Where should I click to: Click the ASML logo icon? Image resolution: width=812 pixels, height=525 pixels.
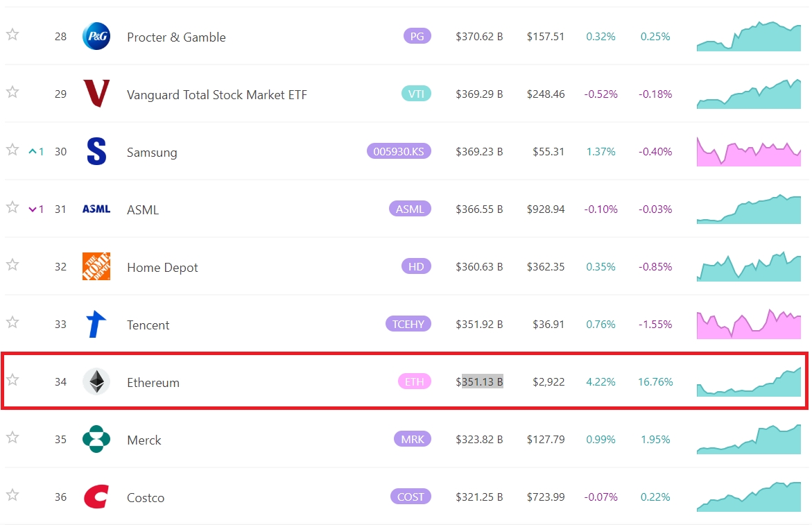(x=96, y=209)
